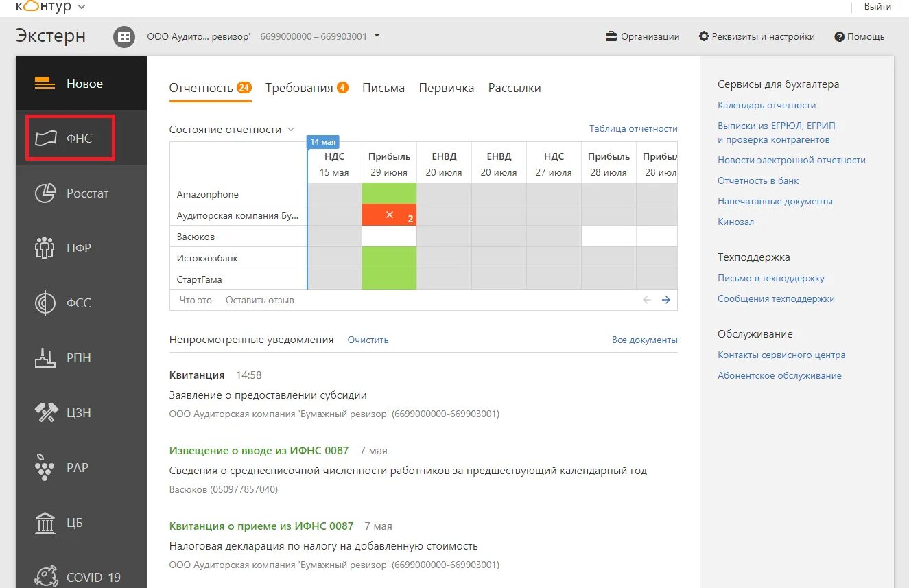Screen dimensions: 909x588
Task: Open the orange error cell for Аудиторская компания
Action: 389,215
